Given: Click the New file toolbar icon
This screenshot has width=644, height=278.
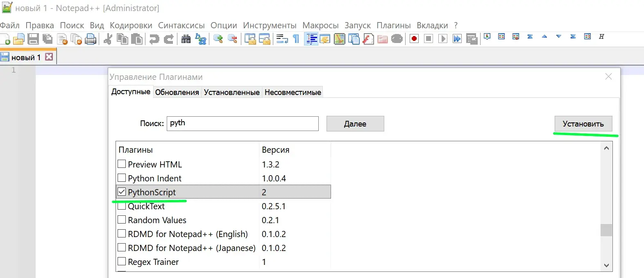Looking at the screenshot, I should 5,39.
